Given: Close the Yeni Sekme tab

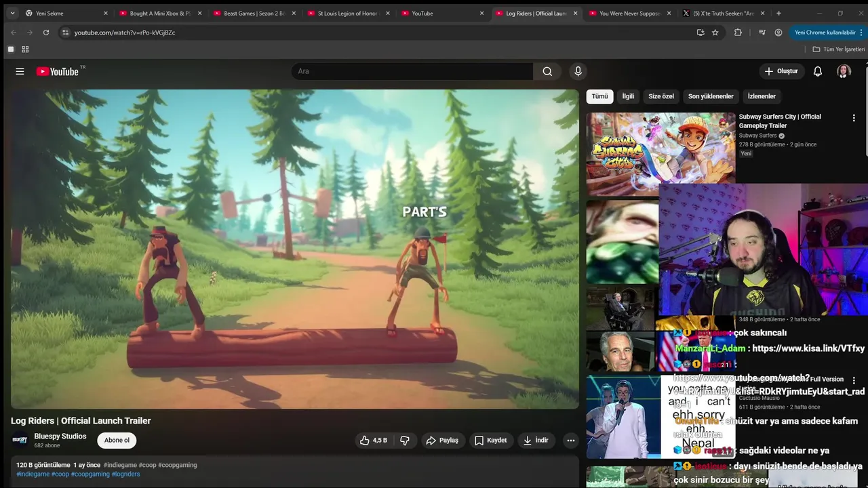Looking at the screenshot, I should (106, 13).
